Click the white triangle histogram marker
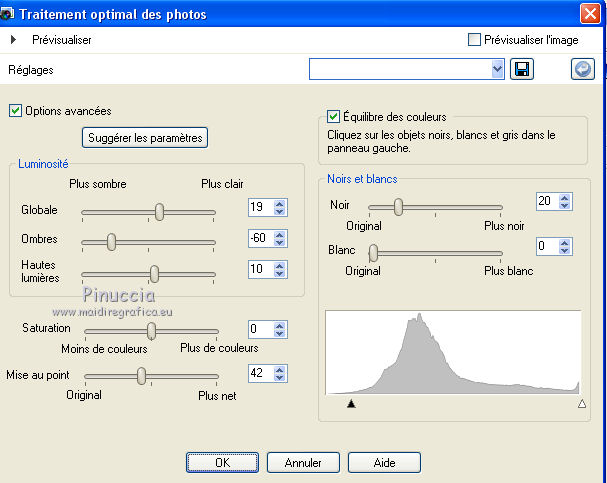The width and height of the screenshot is (607, 483). (581, 404)
